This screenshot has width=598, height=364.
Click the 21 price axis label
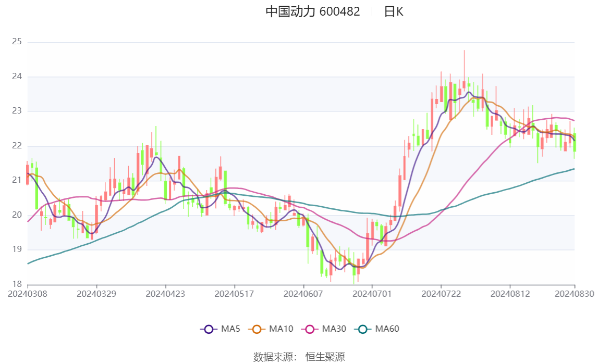click(17, 180)
